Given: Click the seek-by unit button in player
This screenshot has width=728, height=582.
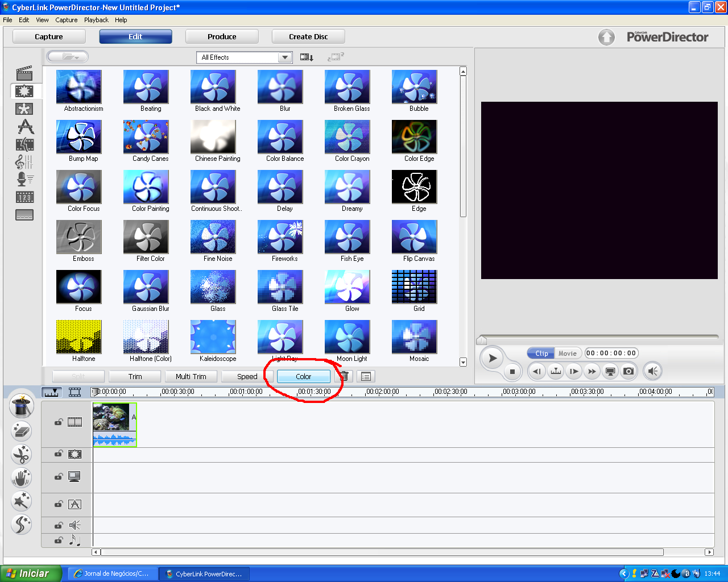Looking at the screenshot, I should point(556,371).
